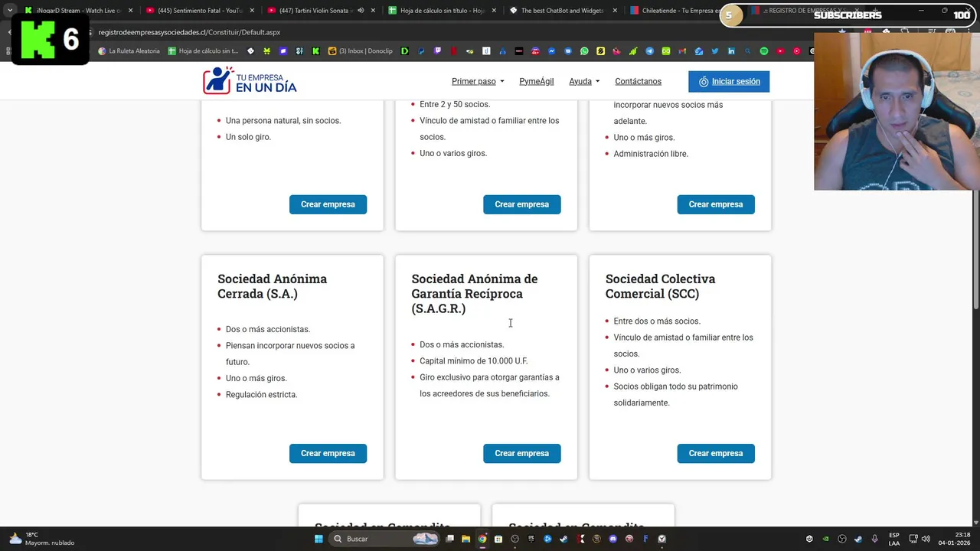Open the LinkedIn bookmark icon
This screenshot has width=980, height=551.
(x=731, y=51)
